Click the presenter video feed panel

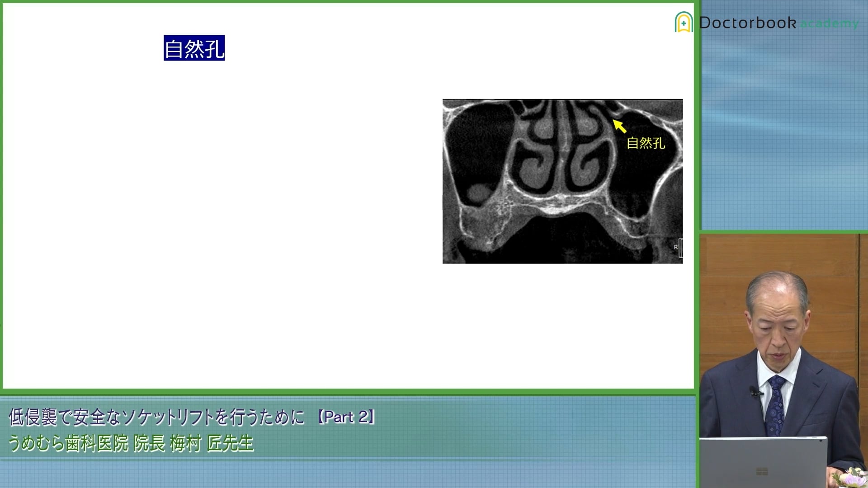[x=782, y=357]
